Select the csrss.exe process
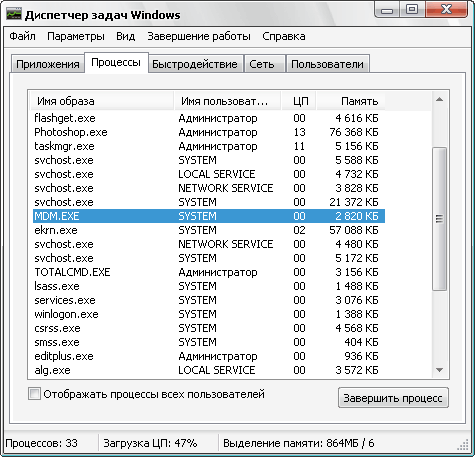The height and width of the screenshot is (457, 475). pyautogui.click(x=209, y=328)
